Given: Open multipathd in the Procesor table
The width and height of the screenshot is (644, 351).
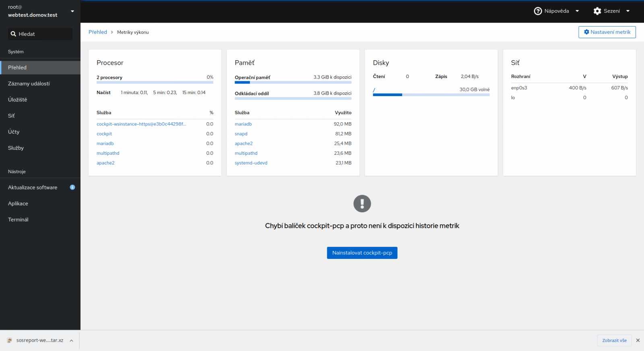Looking at the screenshot, I should 108,153.
